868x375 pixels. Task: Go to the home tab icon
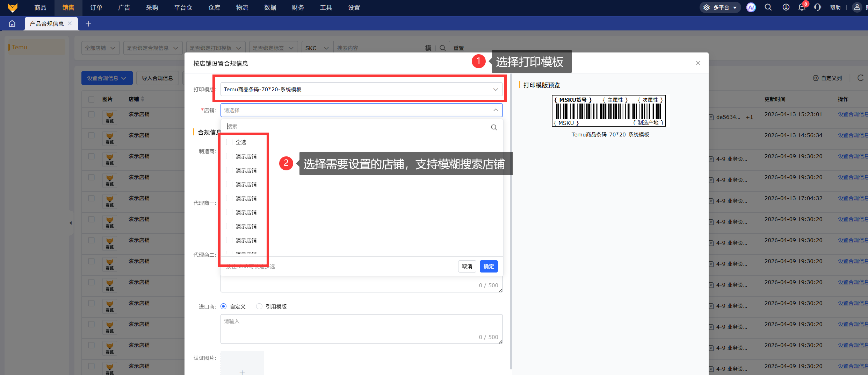click(12, 23)
